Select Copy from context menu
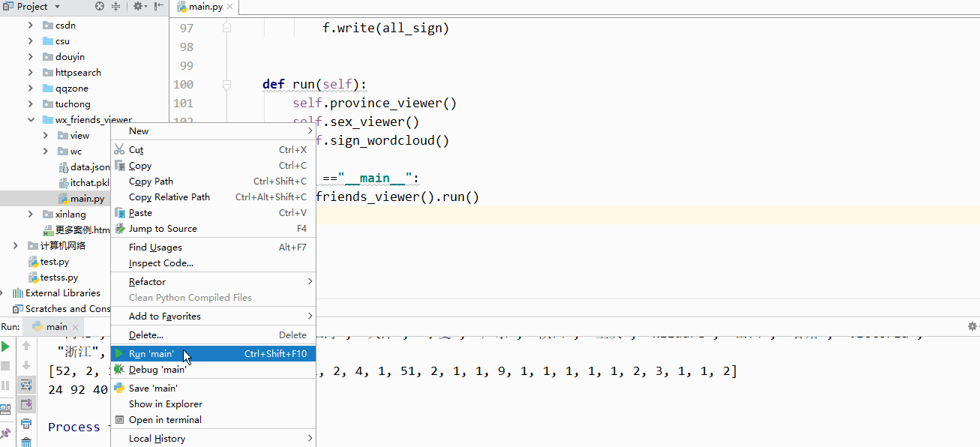Viewport: 980px width, 447px height. click(213, 166)
